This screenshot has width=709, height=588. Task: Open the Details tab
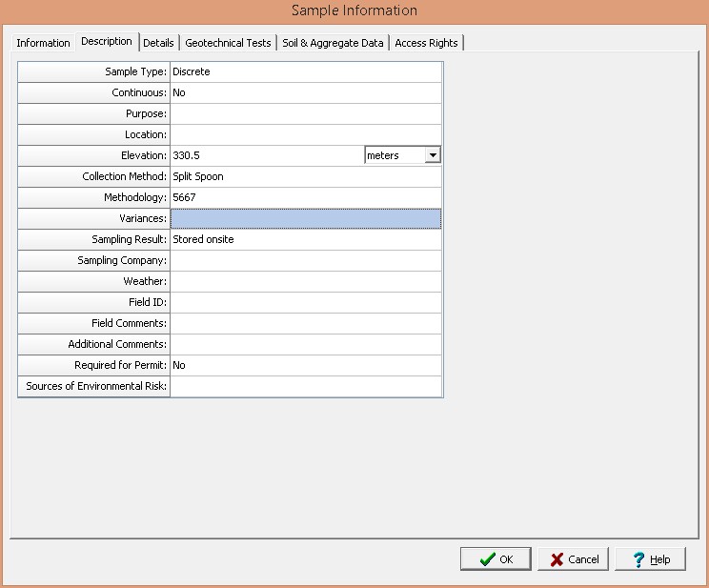tap(158, 43)
